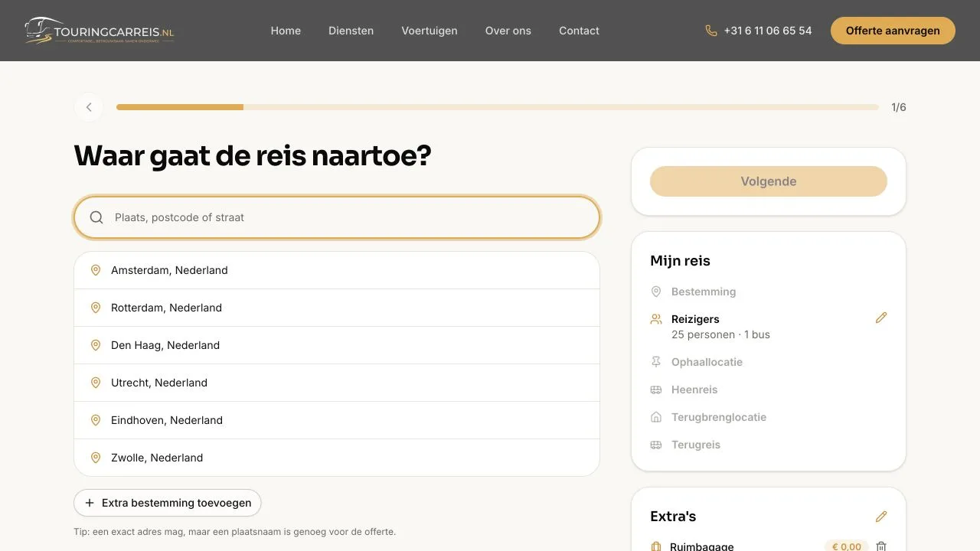This screenshot has height=551, width=980.
Task: Click the Reizigers step label
Action: [695, 319]
